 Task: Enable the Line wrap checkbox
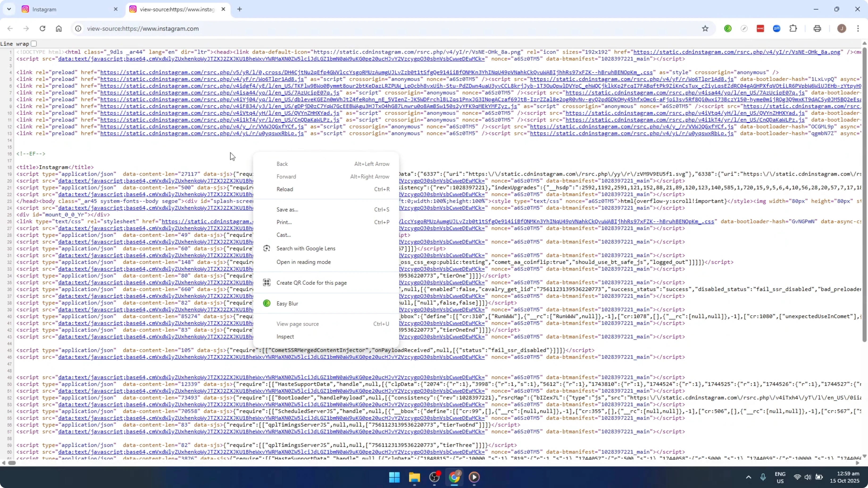(33, 43)
